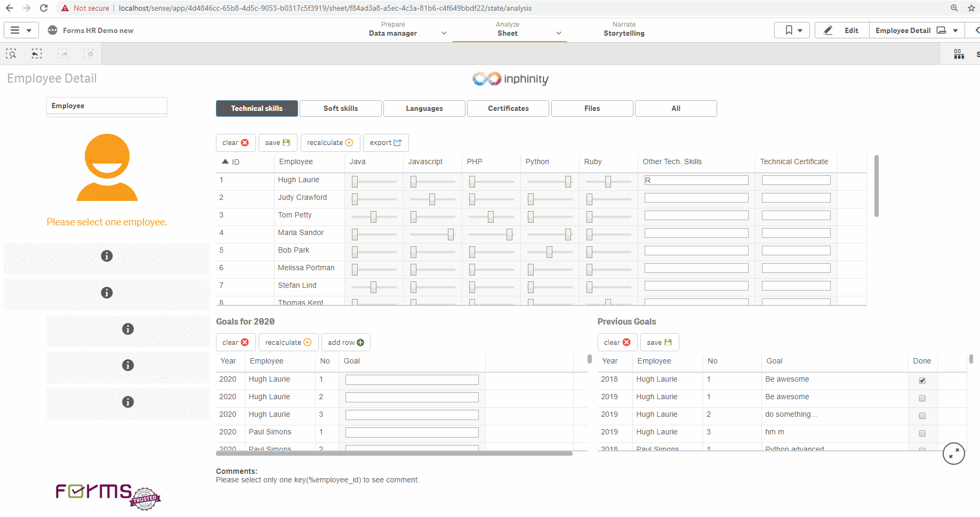
Task: Click Maria Sandor's Javascript slider handle
Action: (451, 235)
